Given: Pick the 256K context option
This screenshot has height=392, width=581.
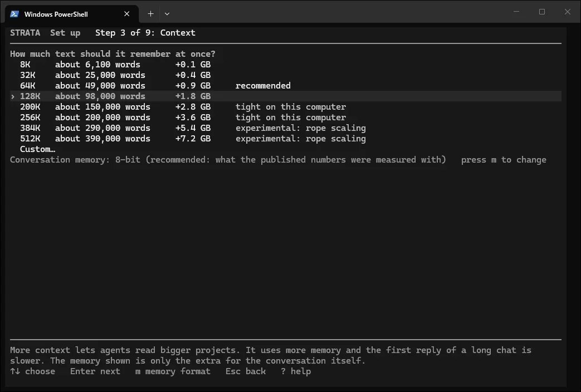Looking at the screenshot, I should pyautogui.click(x=286, y=117).
